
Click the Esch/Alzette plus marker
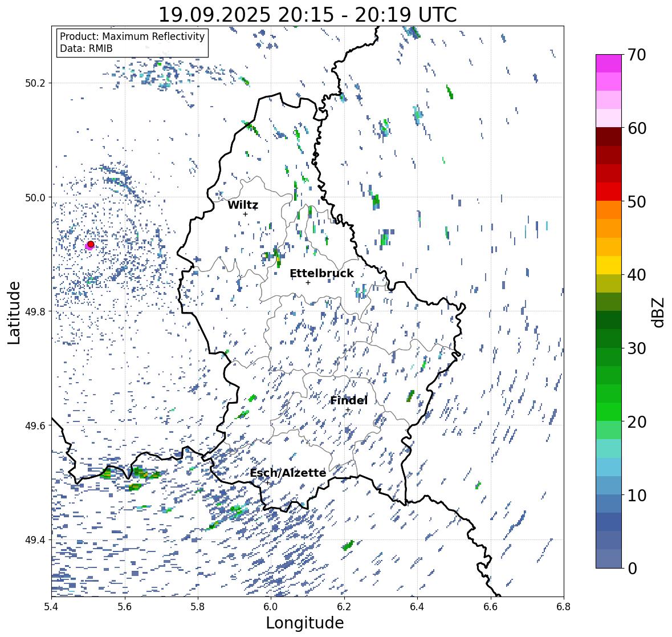pyautogui.click(x=268, y=482)
